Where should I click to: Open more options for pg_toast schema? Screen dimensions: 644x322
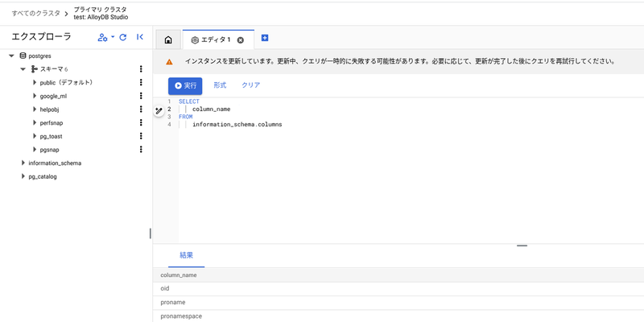click(141, 136)
